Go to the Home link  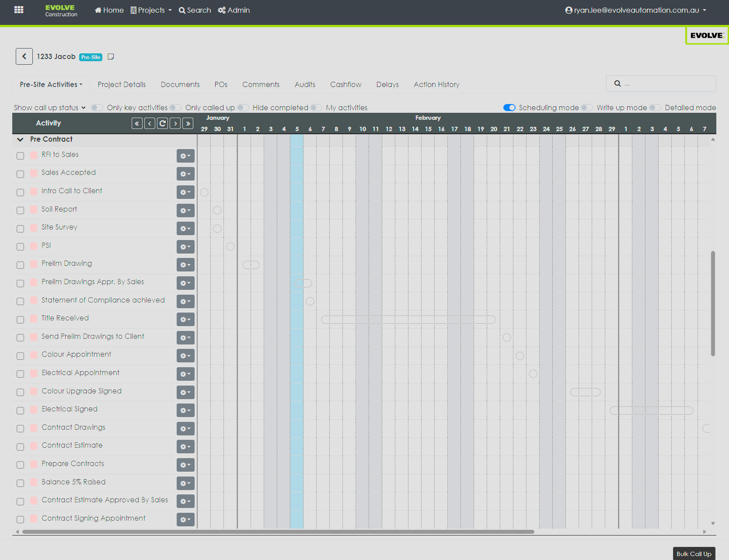109,10
